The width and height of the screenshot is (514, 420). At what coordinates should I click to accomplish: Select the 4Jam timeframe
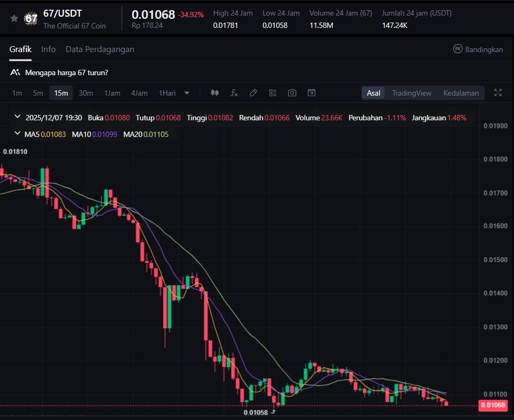[139, 93]
